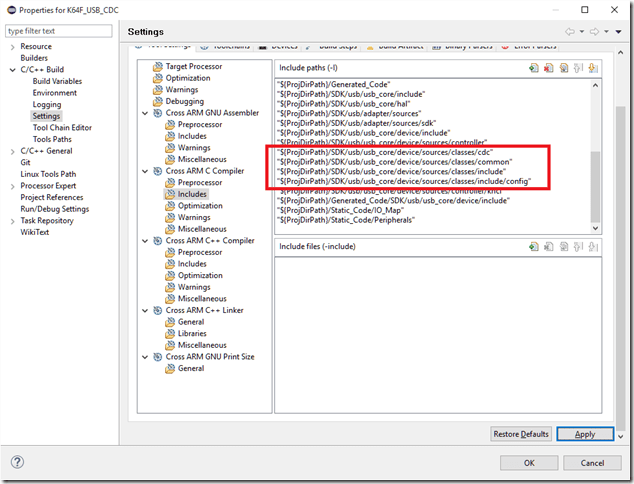Click the Include paths scrollbar up arrow
Viewport: 634px width, 484px height.
point(595,85)
